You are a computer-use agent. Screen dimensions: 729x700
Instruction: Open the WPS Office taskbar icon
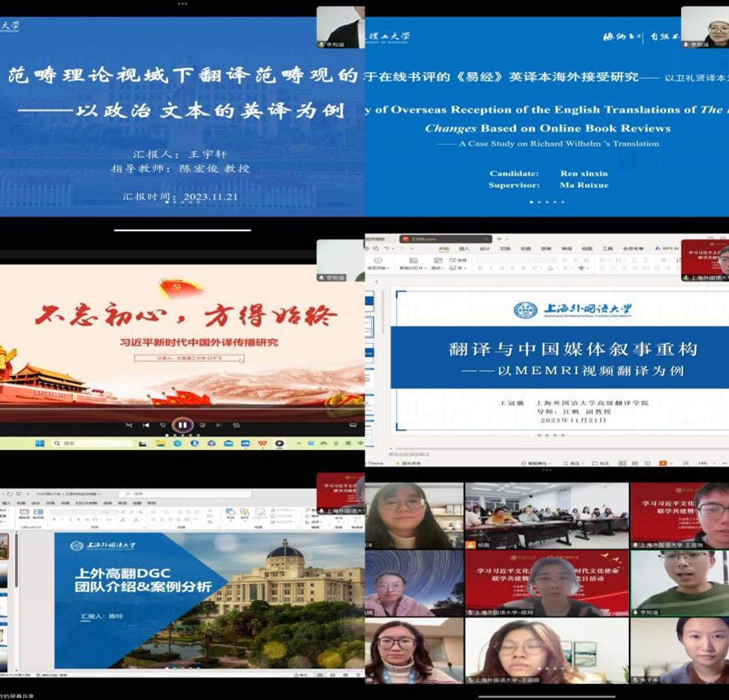(x=263, y=443)
